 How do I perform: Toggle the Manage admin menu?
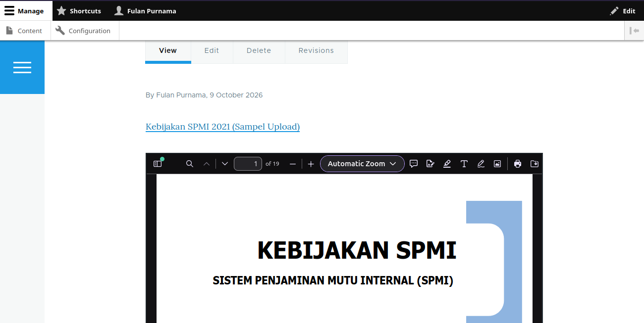pos(26,11)
